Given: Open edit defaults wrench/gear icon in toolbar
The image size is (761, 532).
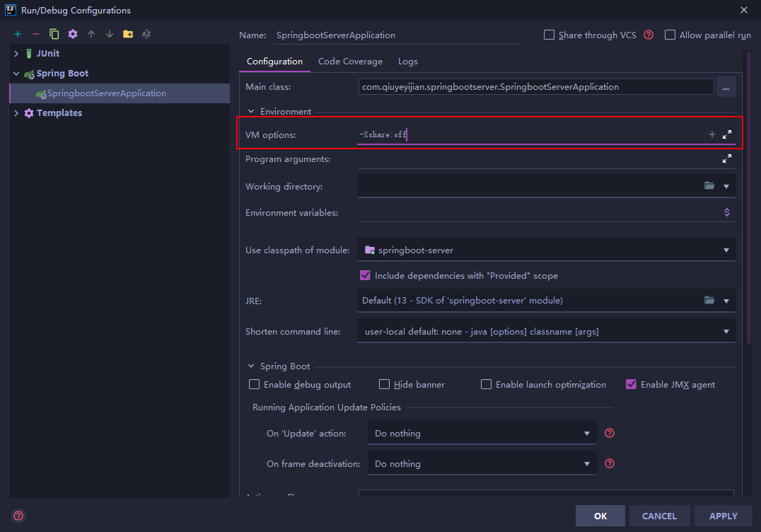Looking at the screenshot, I should (x=73, y=34).
